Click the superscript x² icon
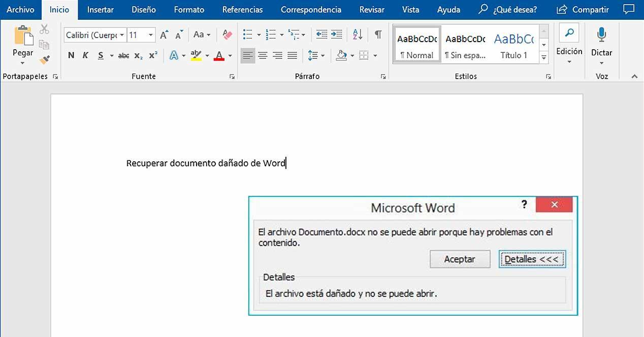 click(x=153, y=55)
